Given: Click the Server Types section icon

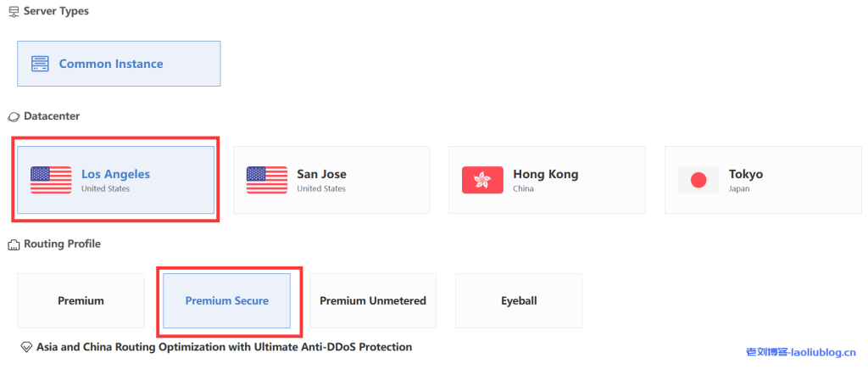Looking at the screenshot, I should click(x=14, y=12).
